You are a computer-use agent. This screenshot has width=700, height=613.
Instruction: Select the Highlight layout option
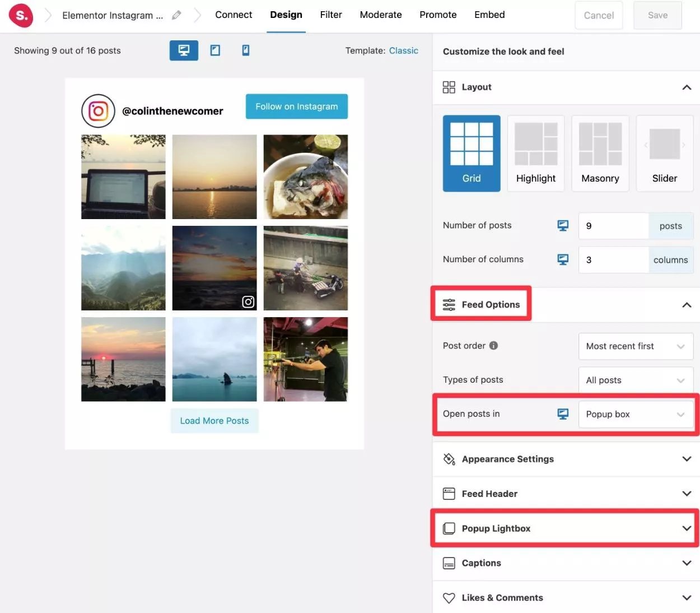[x=535, y=154]
